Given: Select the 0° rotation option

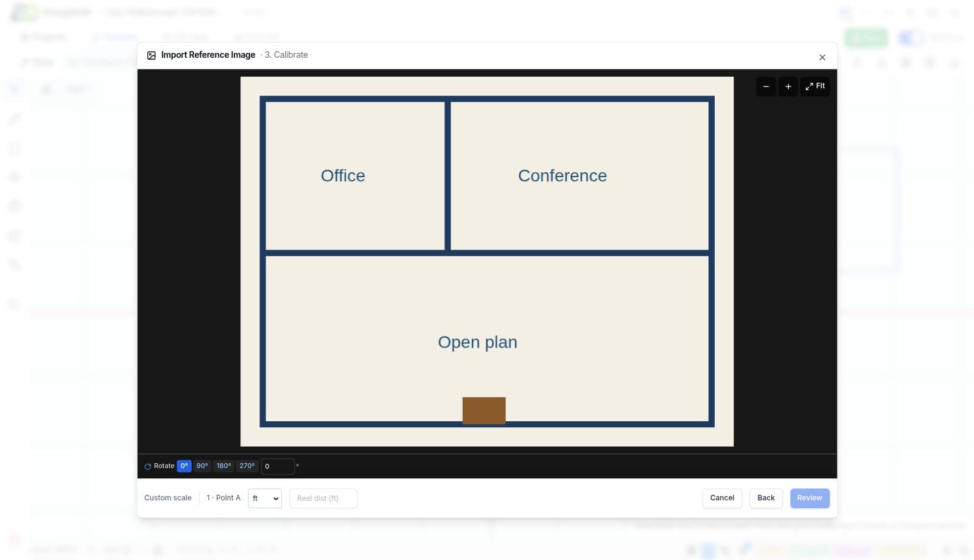Looking at the screenshot, I should [x=184, y=466].
